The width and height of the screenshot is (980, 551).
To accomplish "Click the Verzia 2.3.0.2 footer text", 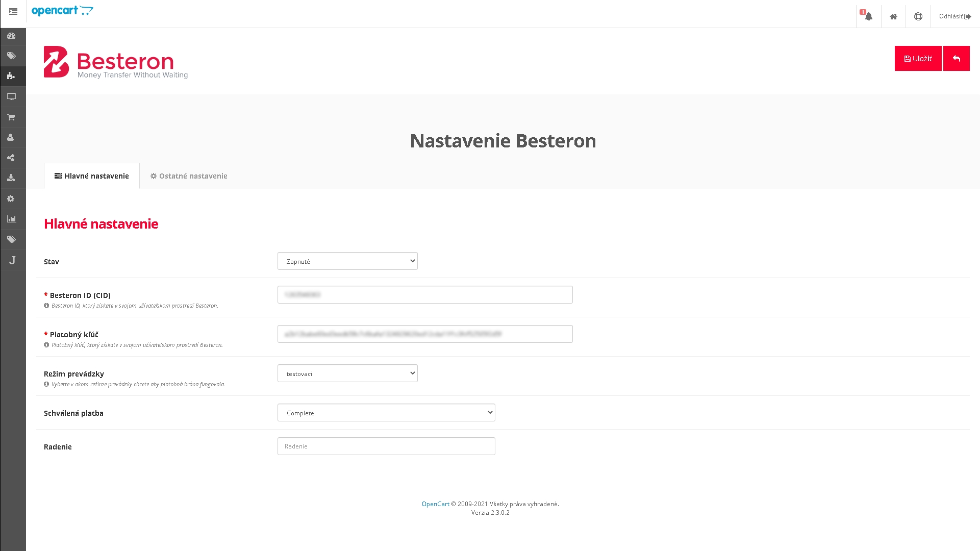I will pyautogui.click(x=490, y=513).
